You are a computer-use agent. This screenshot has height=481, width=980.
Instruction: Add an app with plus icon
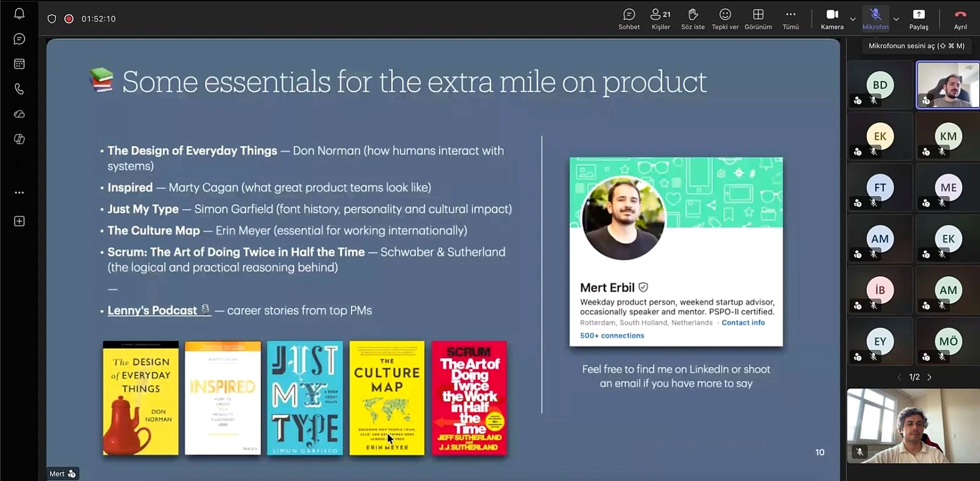click(x=19, y=221)
